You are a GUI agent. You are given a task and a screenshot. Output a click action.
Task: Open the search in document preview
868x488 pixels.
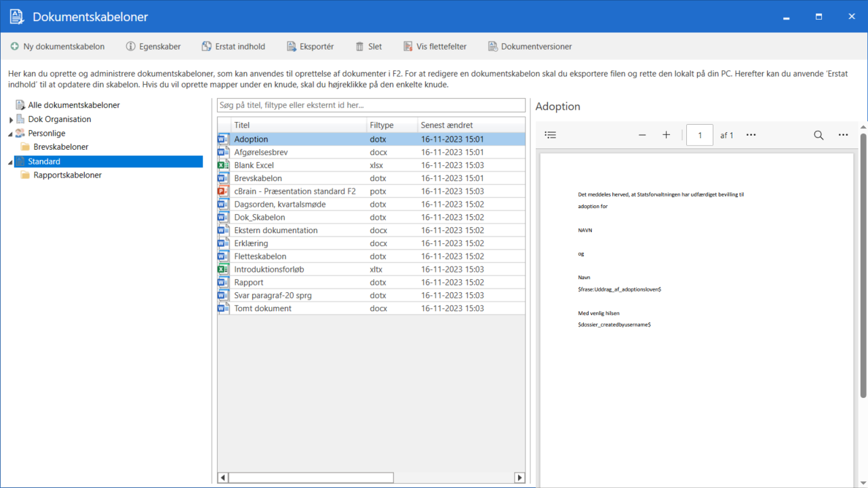[x=818, y=135]
